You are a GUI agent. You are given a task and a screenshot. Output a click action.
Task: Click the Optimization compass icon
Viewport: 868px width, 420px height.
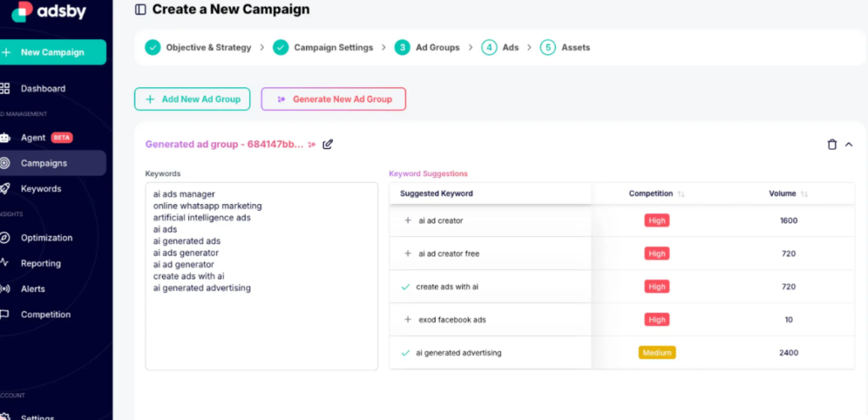pos(5,238)
